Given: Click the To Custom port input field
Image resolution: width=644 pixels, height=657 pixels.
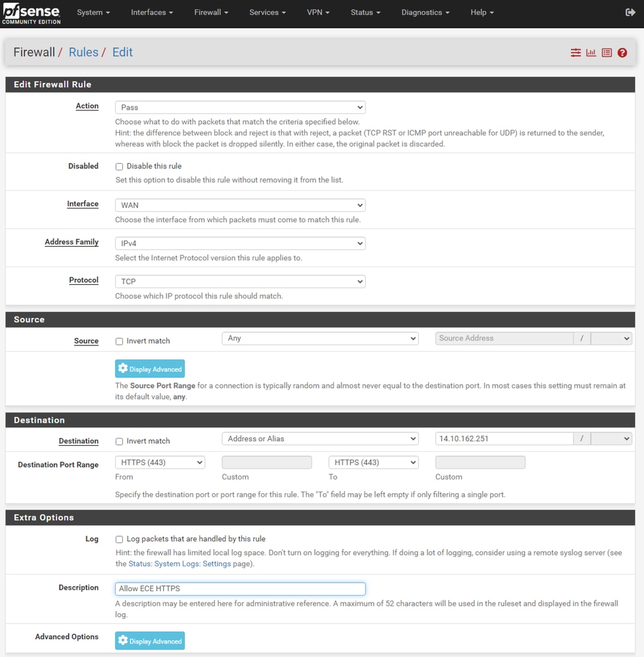Looking at the screenshot, I should (480, 462).
